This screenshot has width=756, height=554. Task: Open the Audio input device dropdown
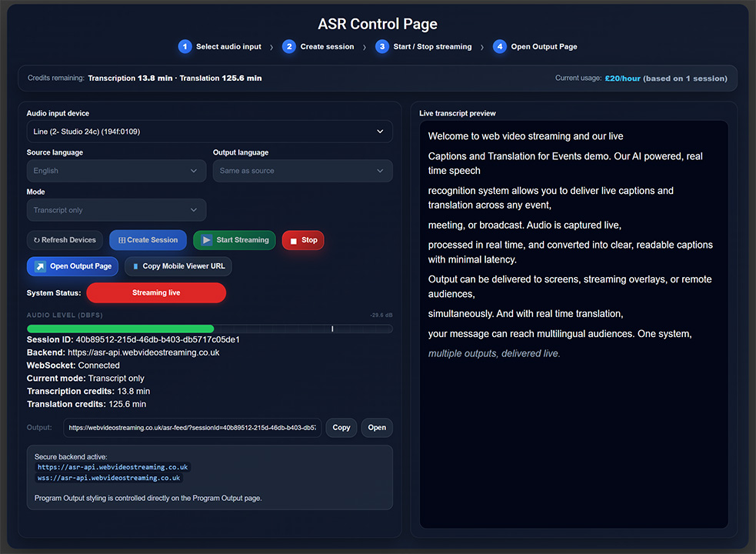coord(210,132)
